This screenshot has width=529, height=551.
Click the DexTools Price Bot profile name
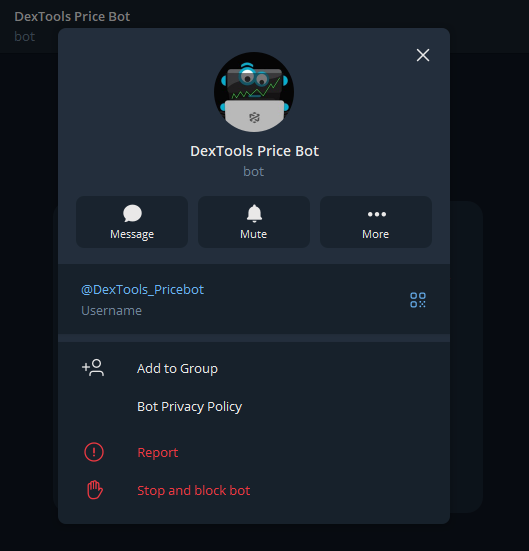click(254, 151)
